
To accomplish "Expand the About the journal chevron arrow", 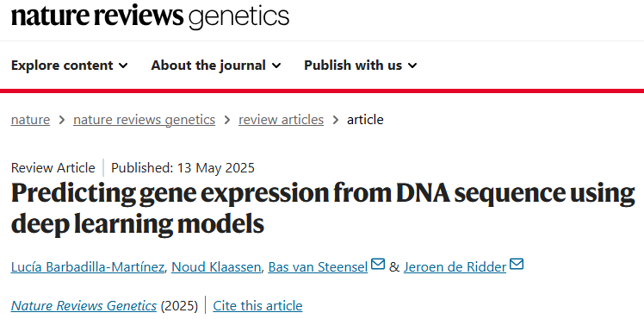I will pos(276,66).
